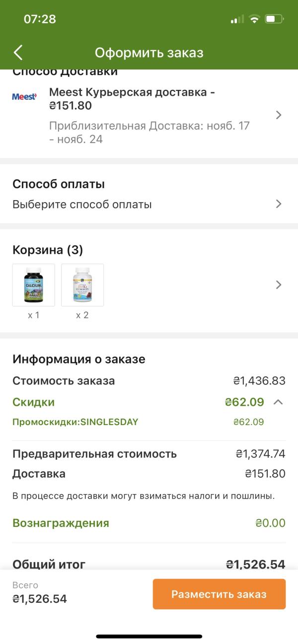The width and height of the screenshot is (298, 644).
Task: Expand the cart items chevron
Action: [x=279, y=285]
